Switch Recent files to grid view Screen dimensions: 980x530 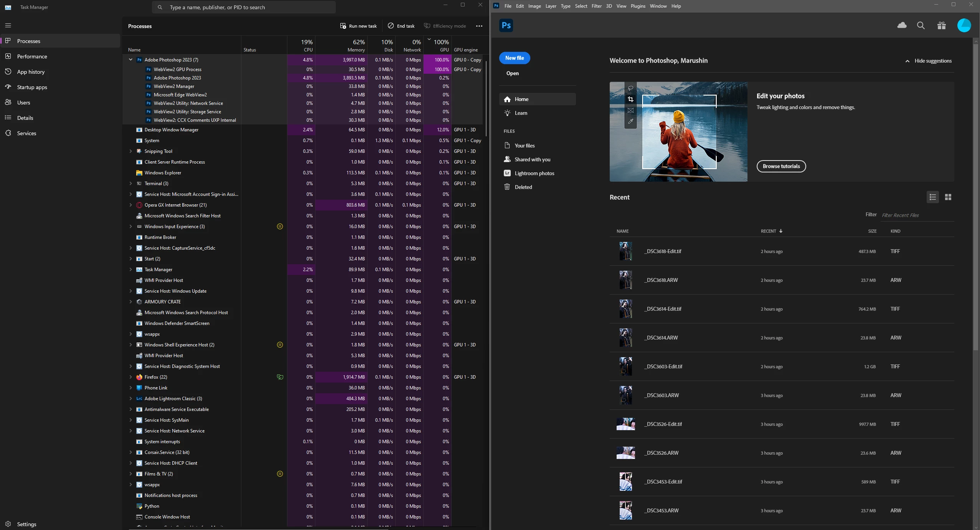[948, 197]
